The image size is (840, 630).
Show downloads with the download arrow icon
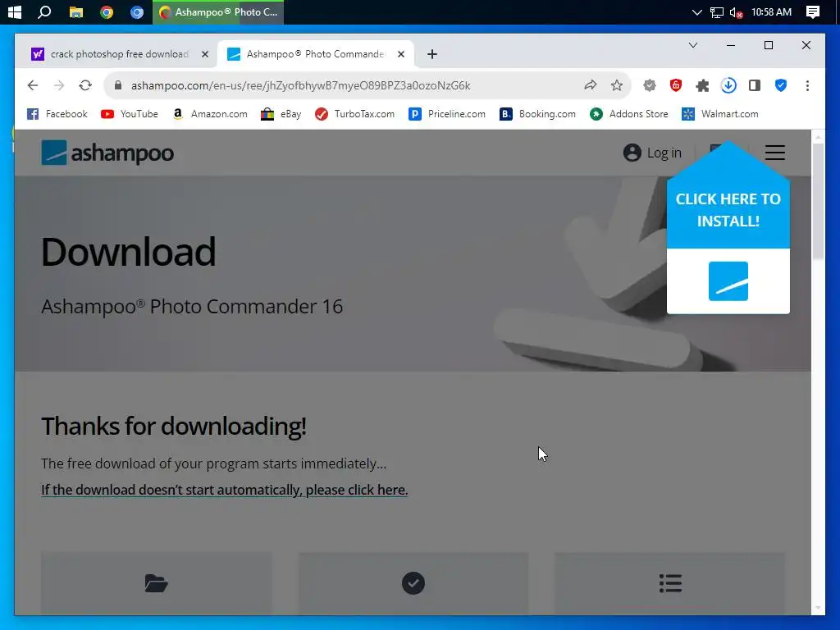[728, 85]
